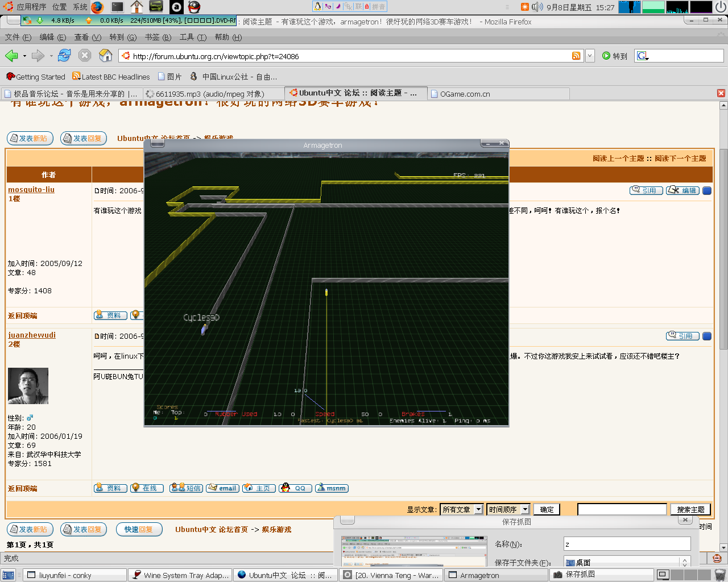Open the mosquito-liu username link
The height and width of the screenshot is (582, 728).
(x=31, y=189)
